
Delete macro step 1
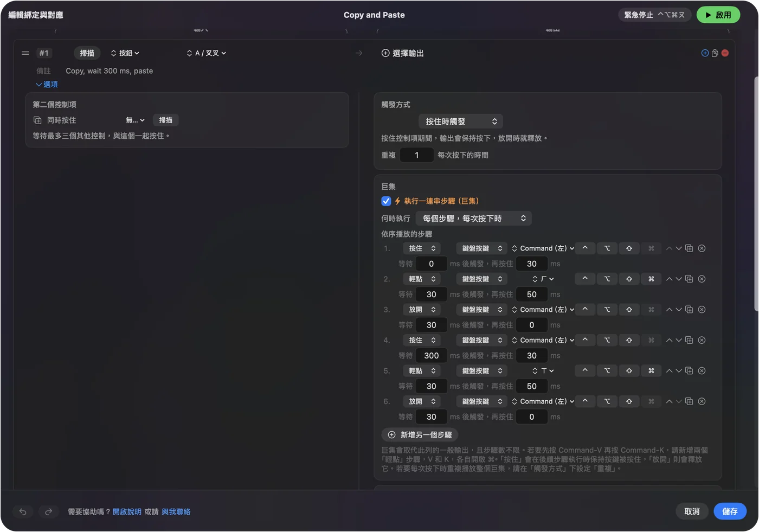[x=702, y=248]
